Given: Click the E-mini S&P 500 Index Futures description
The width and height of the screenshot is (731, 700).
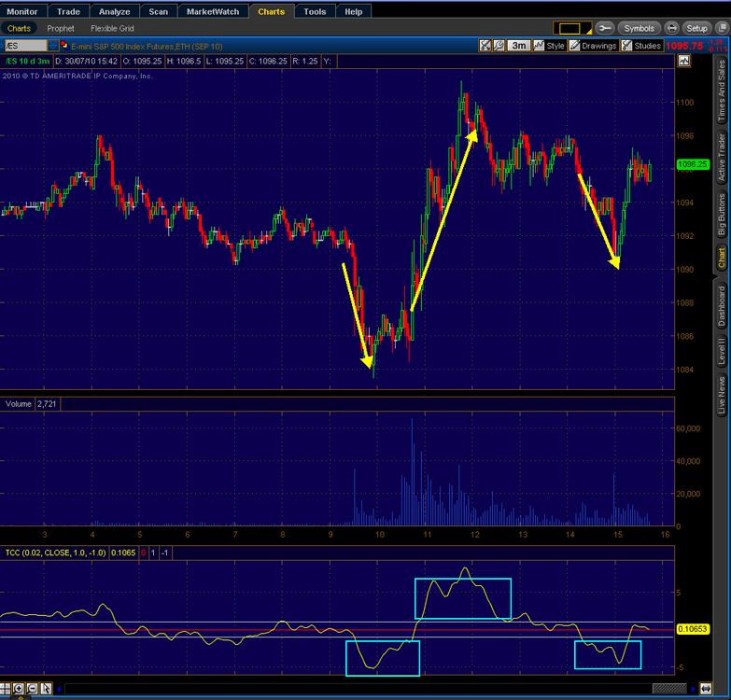Looking at the screenshot, I should coord(147,46).
